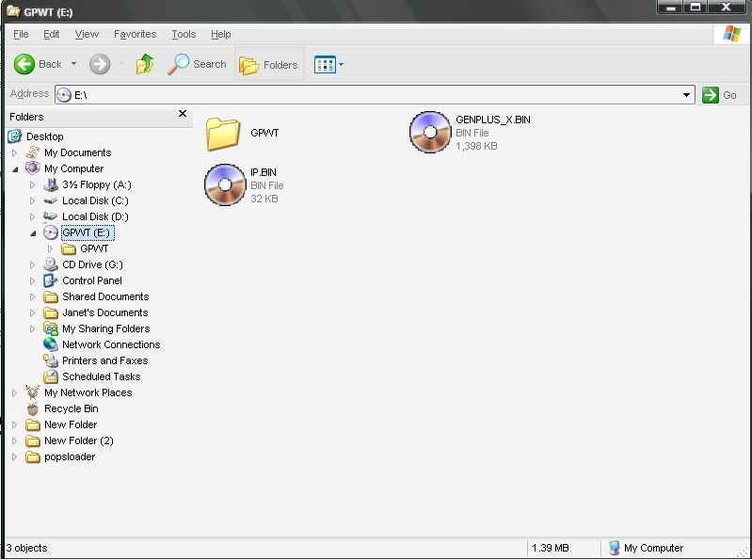752x560 pixels.
Task: Click the GENPLUS_X.BIN file name
Action: (x=493, y=120)
